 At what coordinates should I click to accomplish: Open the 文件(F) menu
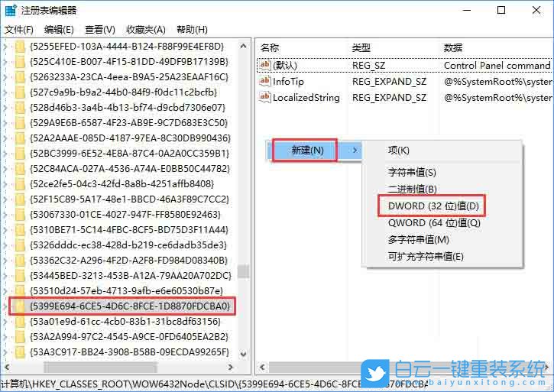click(x=19, y=30)
